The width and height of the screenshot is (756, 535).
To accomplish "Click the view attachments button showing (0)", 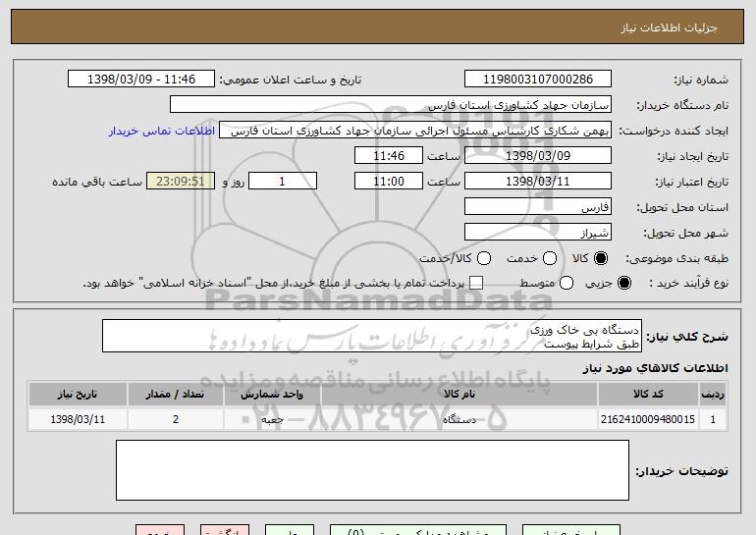I will (x=418, y=530).
